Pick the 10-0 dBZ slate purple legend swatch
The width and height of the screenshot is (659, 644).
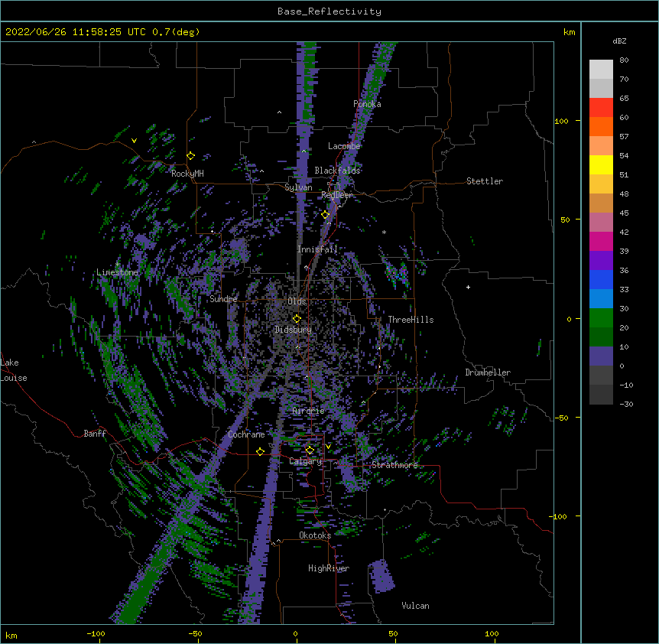(601, 356)
